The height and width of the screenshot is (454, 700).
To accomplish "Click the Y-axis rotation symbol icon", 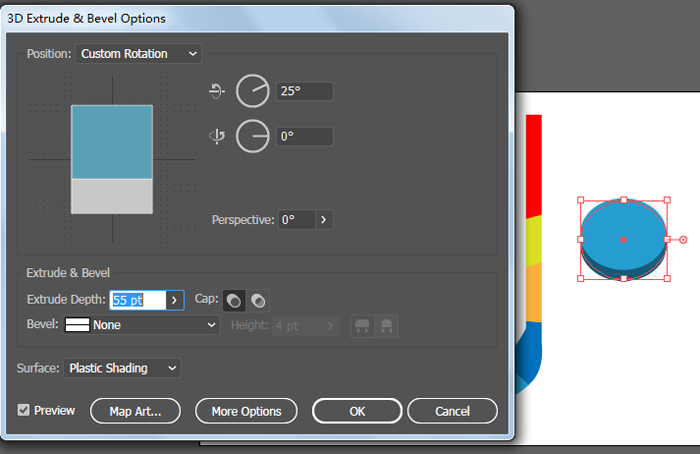I will [217, 136].
